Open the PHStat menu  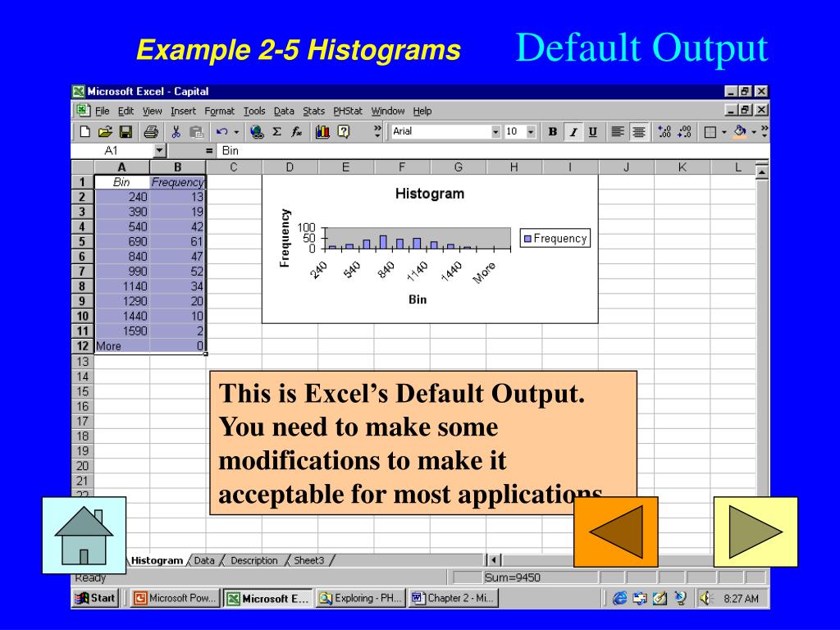click(x=348, y=111)
